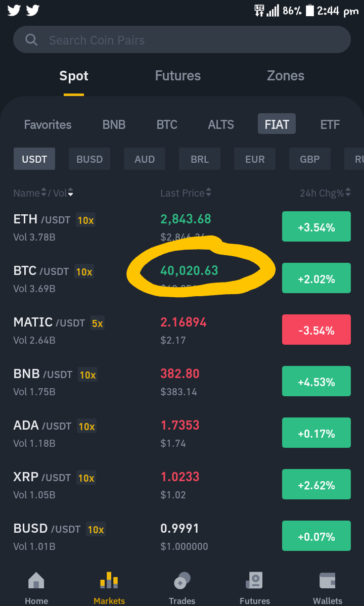Switch to the top Futures tab
This screenshot has height=606, width=364.
pos(178,76)
